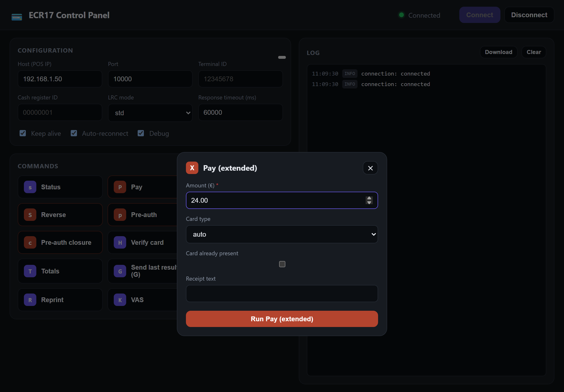The height and width of the screenshot is (392, 564).
Task: Download the log
Action: [x=499, y=52]
